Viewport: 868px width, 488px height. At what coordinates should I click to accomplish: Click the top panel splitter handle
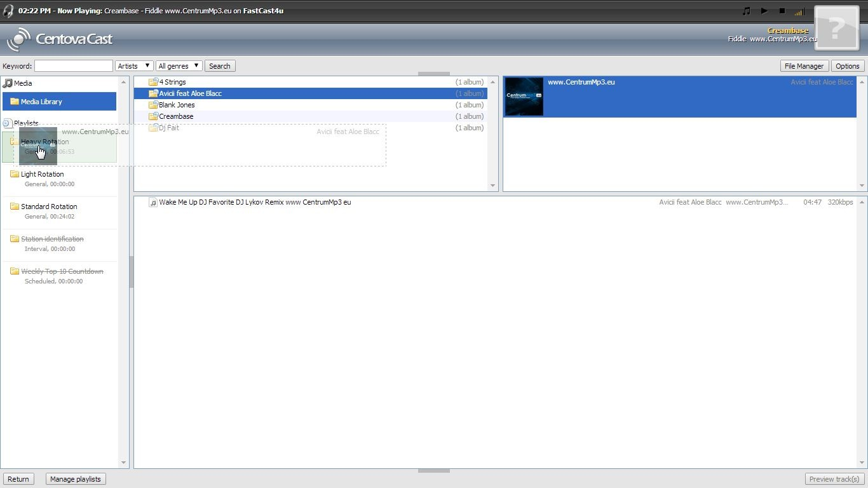434,74
